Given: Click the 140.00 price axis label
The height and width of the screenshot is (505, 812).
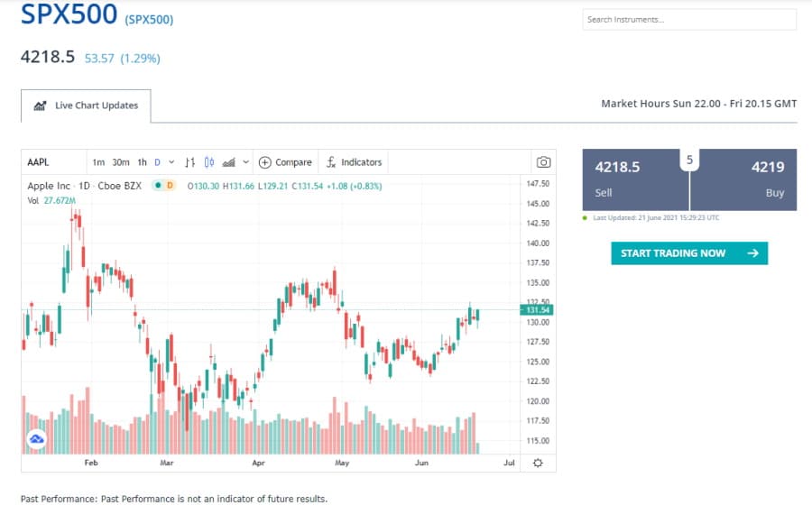Looking at the screenshot, I should click(538, 243).
